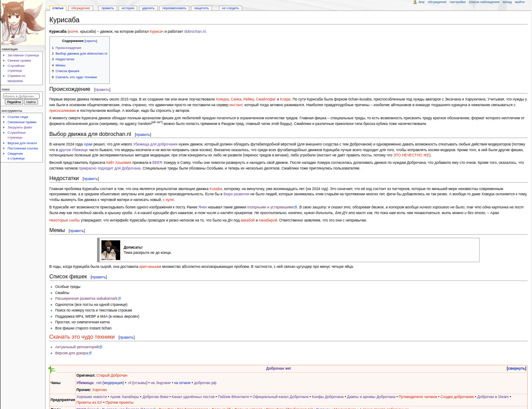532x409 pixels.
Task: Click the Перейти search button
Action: point(14,102)
